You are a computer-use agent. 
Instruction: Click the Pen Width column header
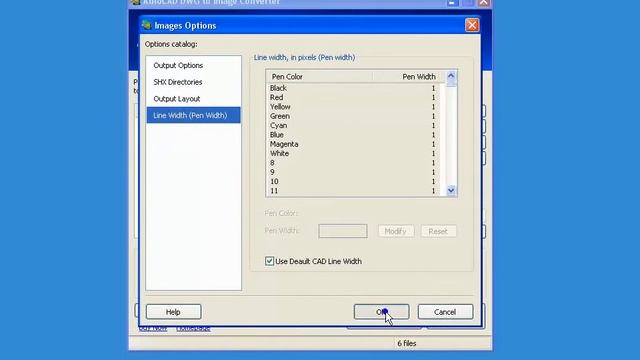point(409,77)
